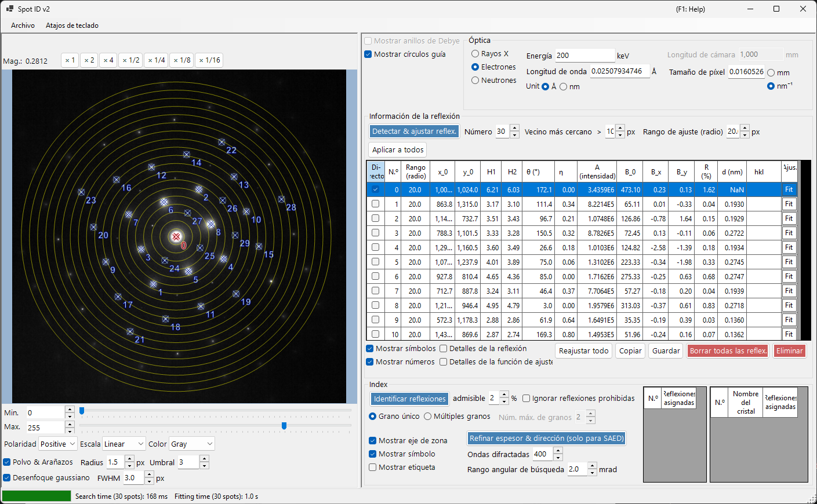Check Directo box for reflection row 1
Screen dimensions: 817x504
pos(376,204)
